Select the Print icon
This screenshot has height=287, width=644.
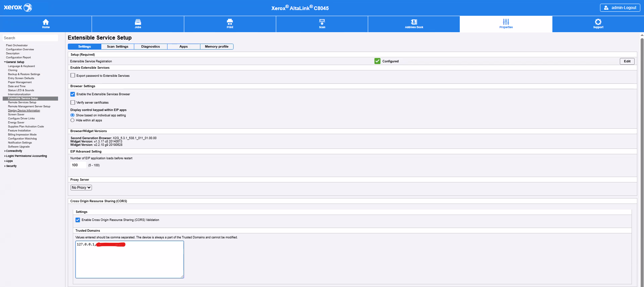pyautogui.click(x=230, y=22)
